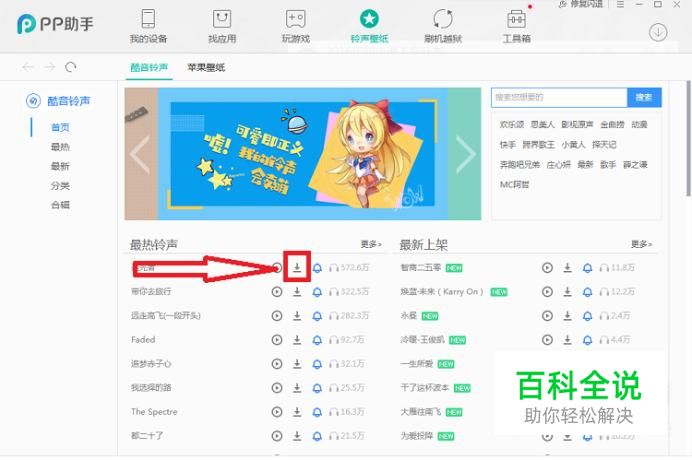Screen dimensions: 692x460
Task: Play The Spectre ringtone
Action: [x=277, y=412]
